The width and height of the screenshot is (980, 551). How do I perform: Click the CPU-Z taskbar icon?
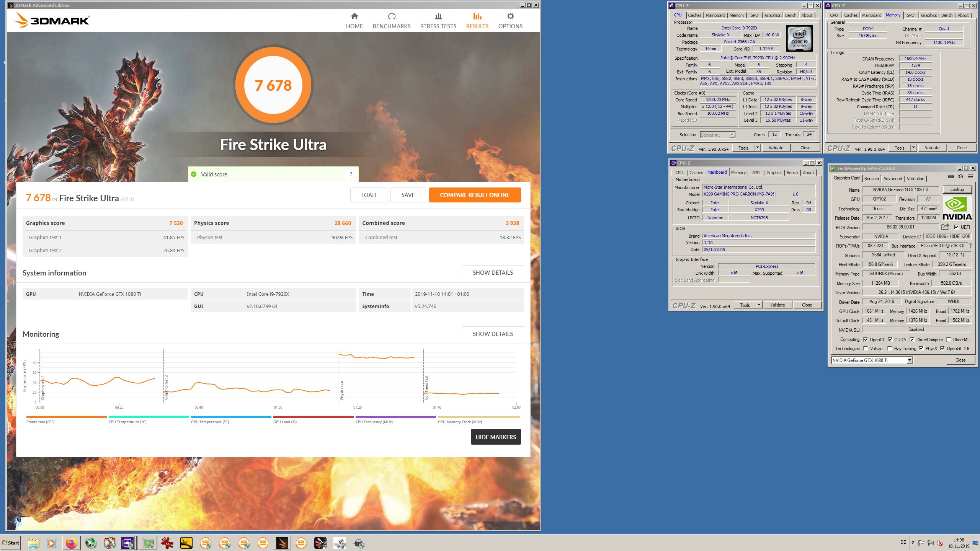point(127,543)
